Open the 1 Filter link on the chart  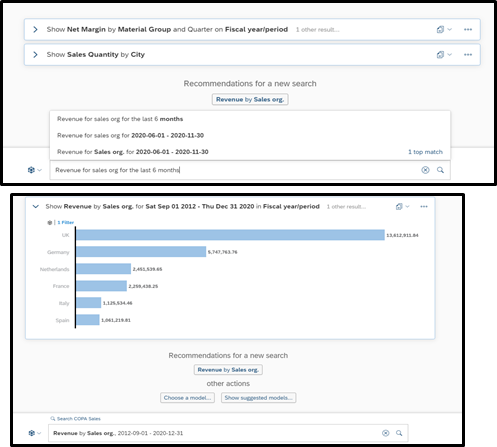[x=66, y=222]
